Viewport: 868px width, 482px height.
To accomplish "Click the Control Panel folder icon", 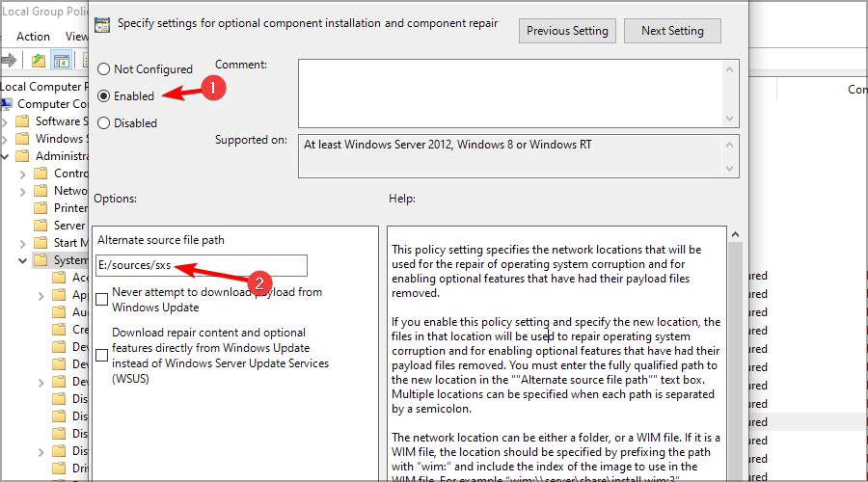I will coord(41,174).
